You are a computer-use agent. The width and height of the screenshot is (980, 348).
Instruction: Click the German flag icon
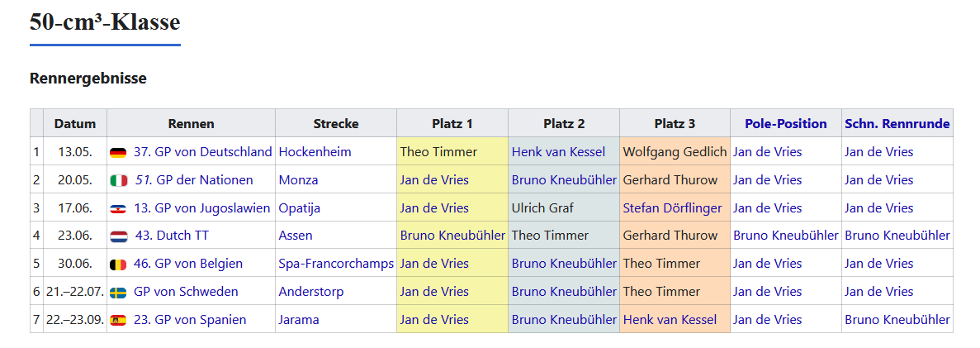pos(118,153)
